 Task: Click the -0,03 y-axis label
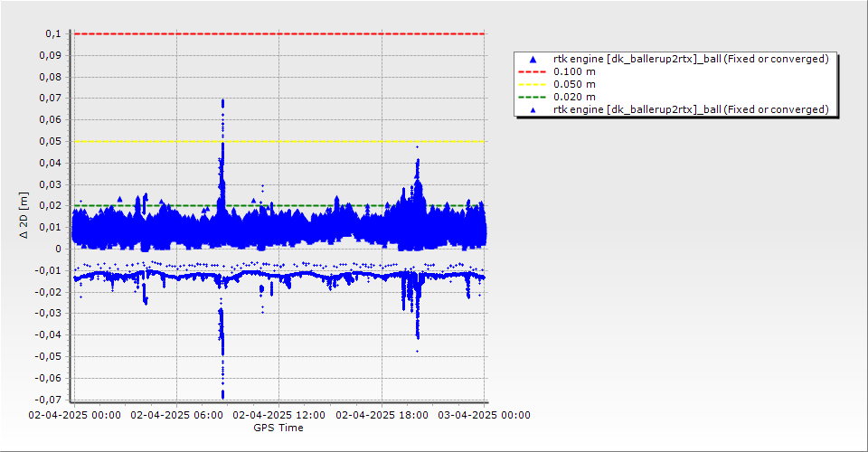pyautogui.click(x=48, y=313)
